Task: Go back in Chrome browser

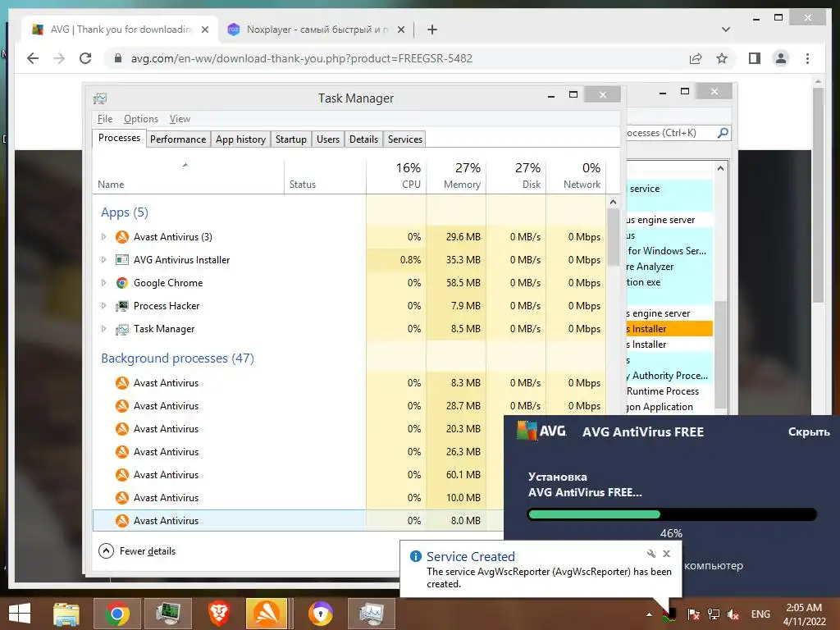Action: (x=33, y=58)
